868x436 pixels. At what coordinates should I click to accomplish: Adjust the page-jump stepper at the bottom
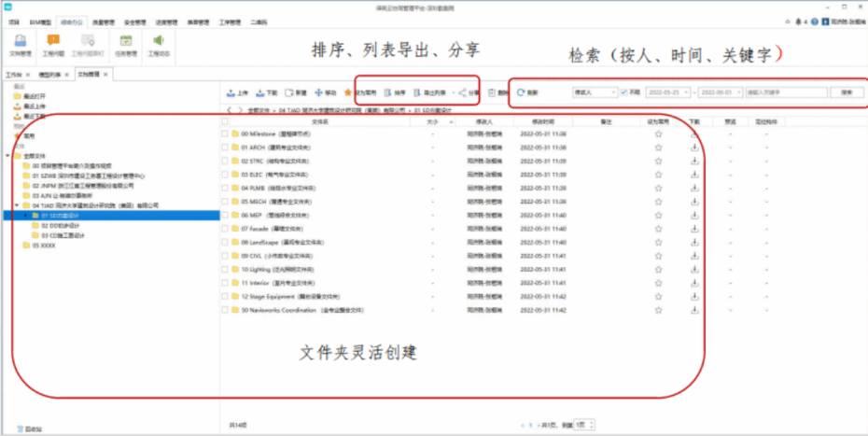point(593,425)
